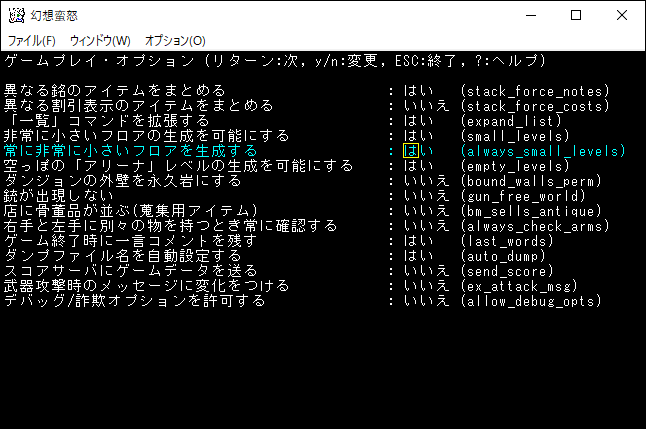
Task: Select the ダンジョンの外壁を永久岩にする option
Action: (x=123, y=181)
